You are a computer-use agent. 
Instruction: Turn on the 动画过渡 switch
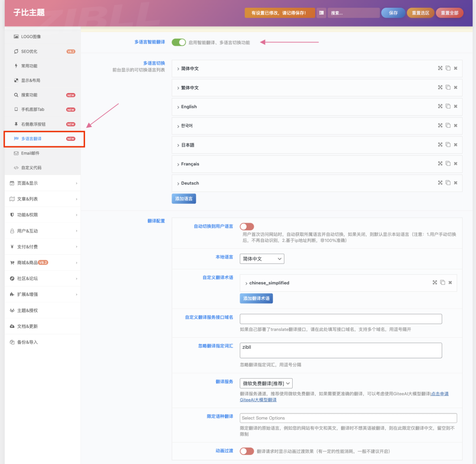[x=247, y=451]
